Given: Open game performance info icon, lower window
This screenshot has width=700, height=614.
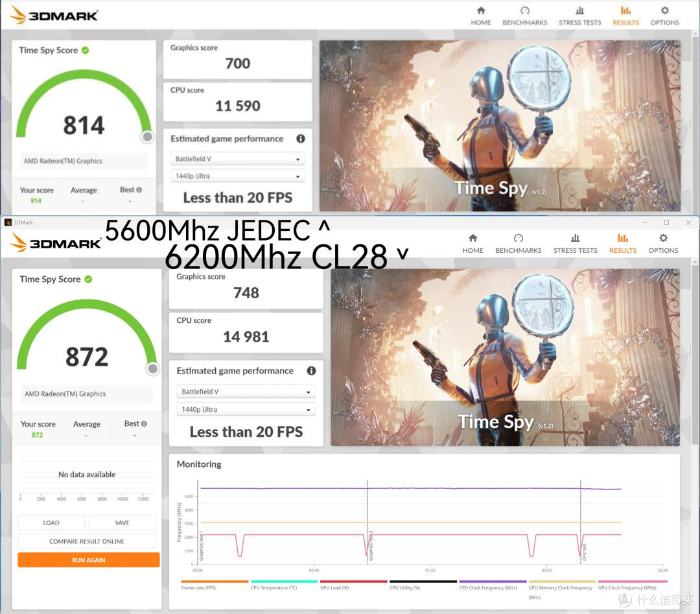Looking at the screenshot, I should tap(311, 371).
